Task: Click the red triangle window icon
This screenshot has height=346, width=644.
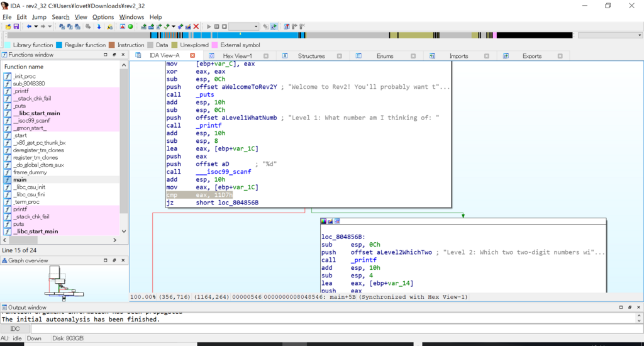Action: click(123, 26)
